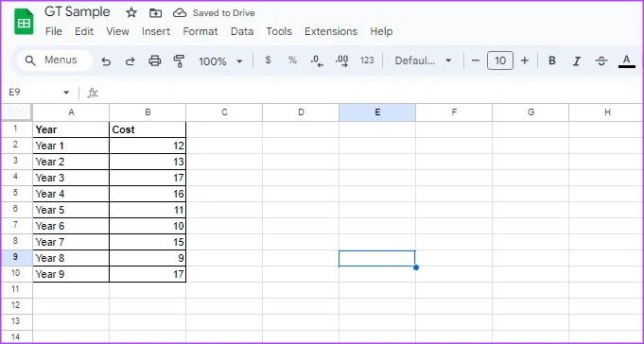Toggle strikethrough formatting
Screen dimensions: 644x344
click(601, 61)
